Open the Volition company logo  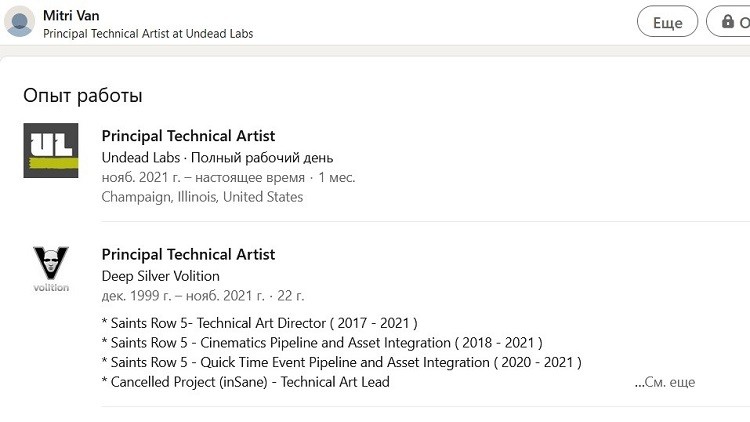pos(51,268)
